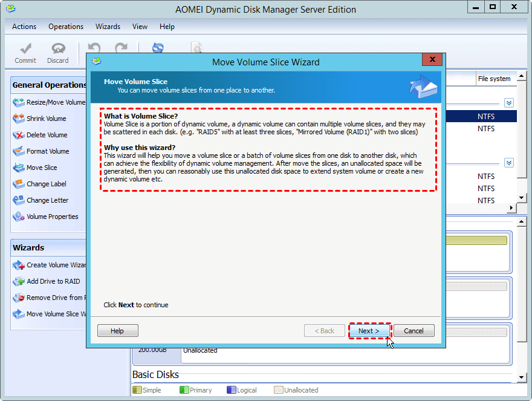
Task: Select Add Drive to RAID wizard
Action: coord(53,281)
